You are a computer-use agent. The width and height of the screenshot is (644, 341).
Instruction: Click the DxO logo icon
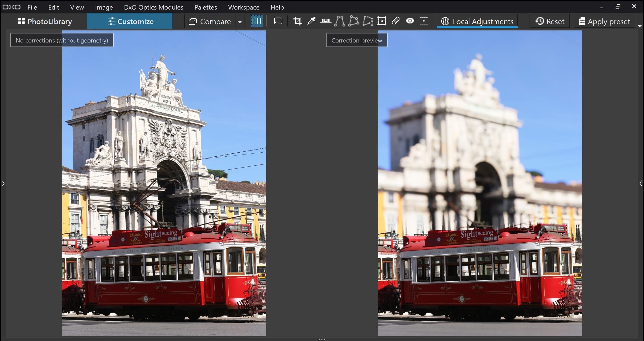coord(12,7)
